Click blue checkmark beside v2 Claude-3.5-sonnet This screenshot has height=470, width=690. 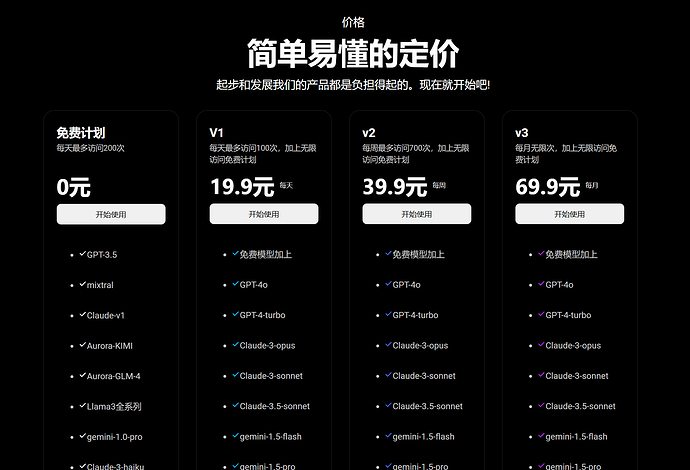pos(388,405)
